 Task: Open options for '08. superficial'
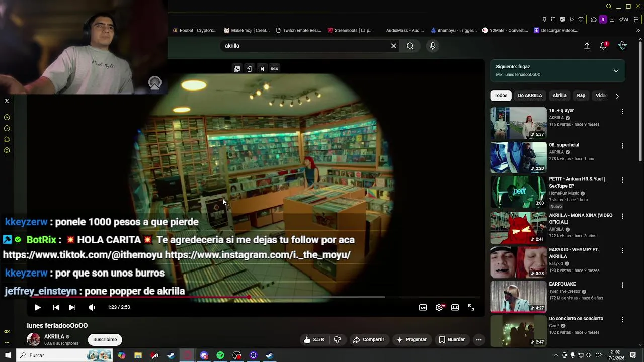click(622, 146)
